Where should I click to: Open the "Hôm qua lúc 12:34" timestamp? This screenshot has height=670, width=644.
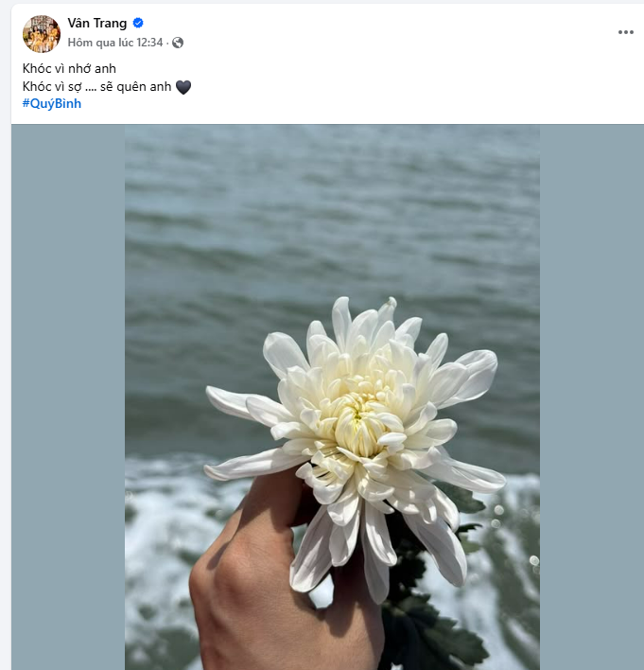pyautogui.click(x=114, y=43)
